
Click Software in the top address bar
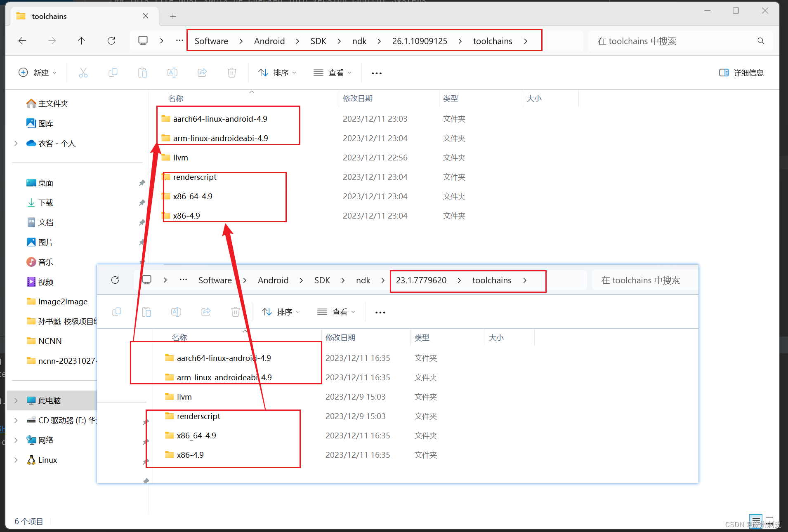pos(211,41)
